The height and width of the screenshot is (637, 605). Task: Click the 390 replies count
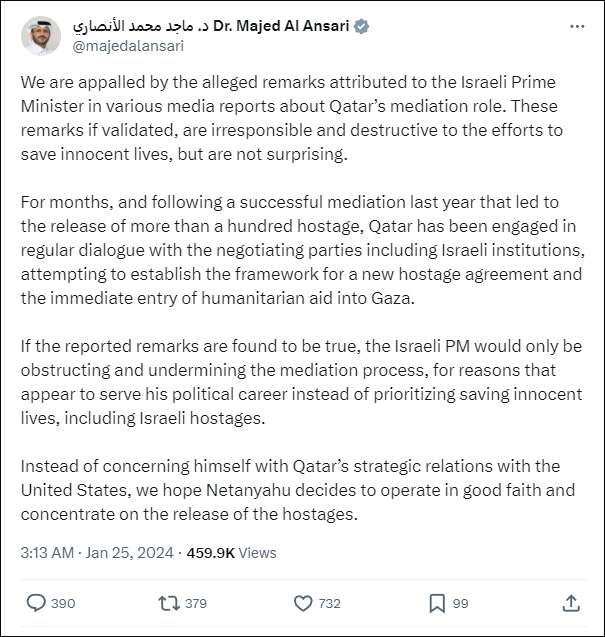pos(62,603)
